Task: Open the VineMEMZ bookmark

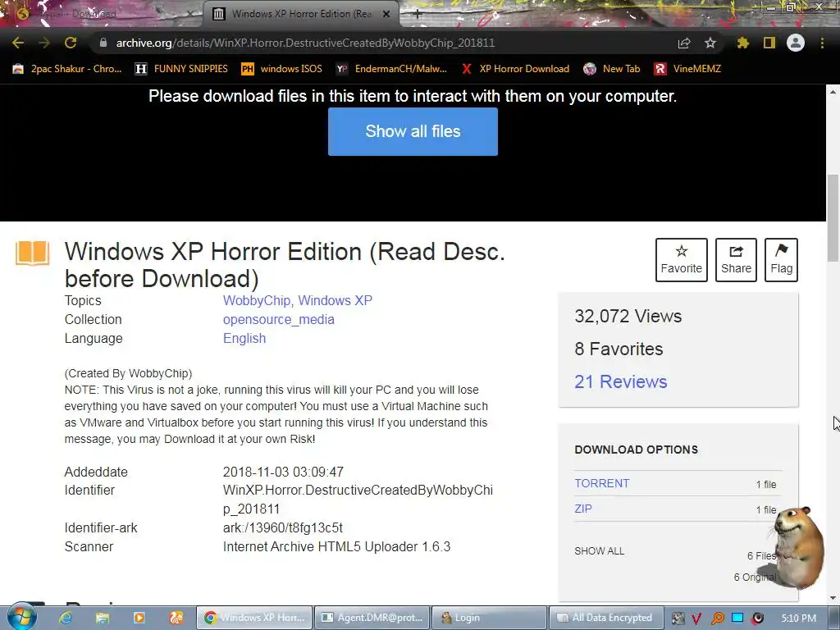Action: click(688, 69)
